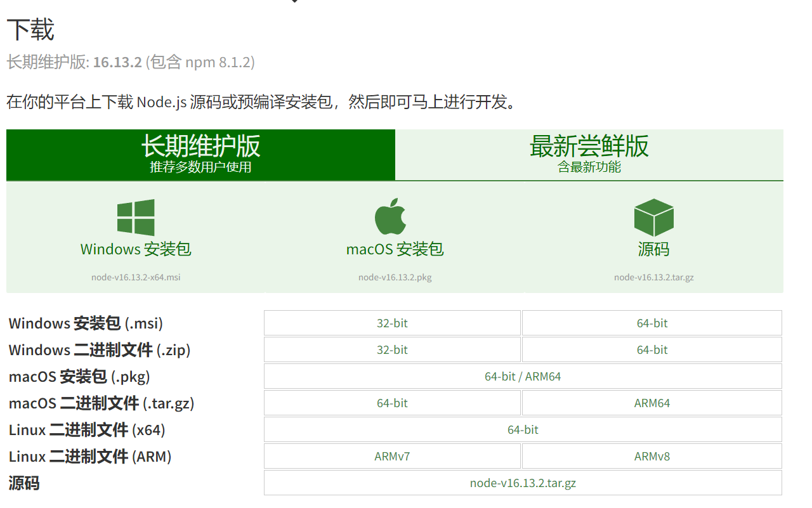Download ARM64 macOS 二进制文件 (.tar.gz)
Screen dimensions: 812x508
[652, 403]
